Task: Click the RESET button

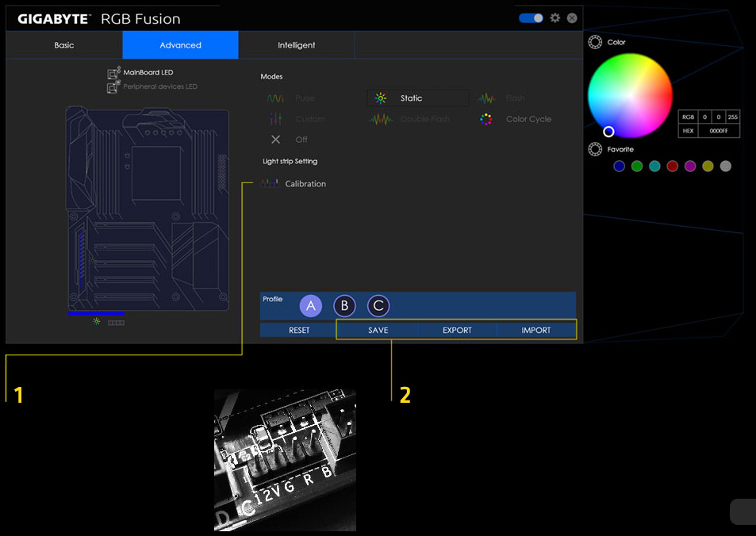Action: coord(299,330)
